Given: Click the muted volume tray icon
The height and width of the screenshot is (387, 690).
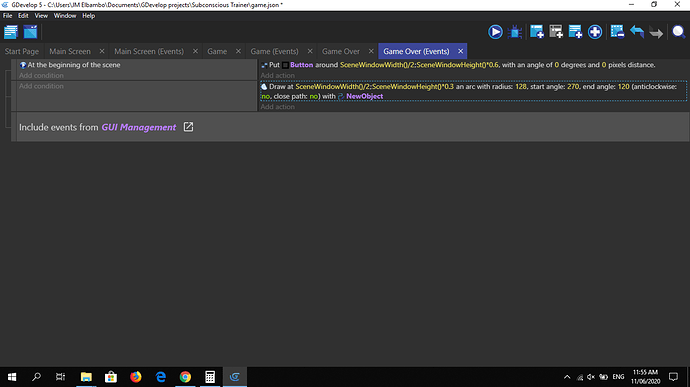Looking at the screenshot, I should [591, 377].
